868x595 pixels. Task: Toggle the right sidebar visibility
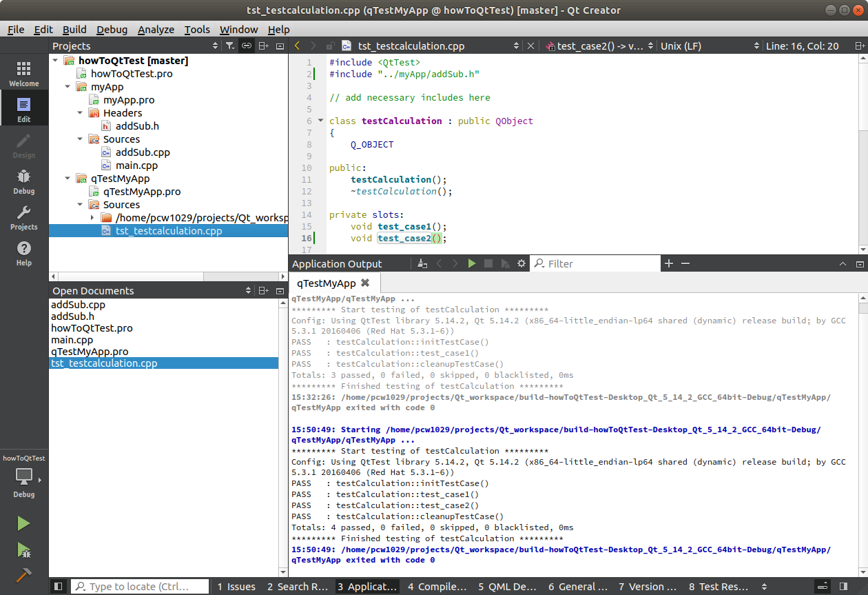pos(844,587)
